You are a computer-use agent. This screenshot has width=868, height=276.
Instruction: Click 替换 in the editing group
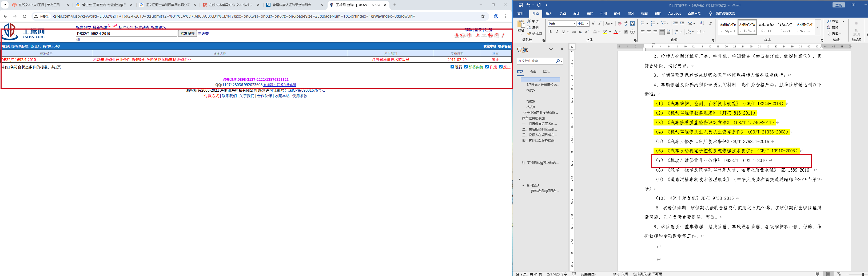[x=833, y=28]
